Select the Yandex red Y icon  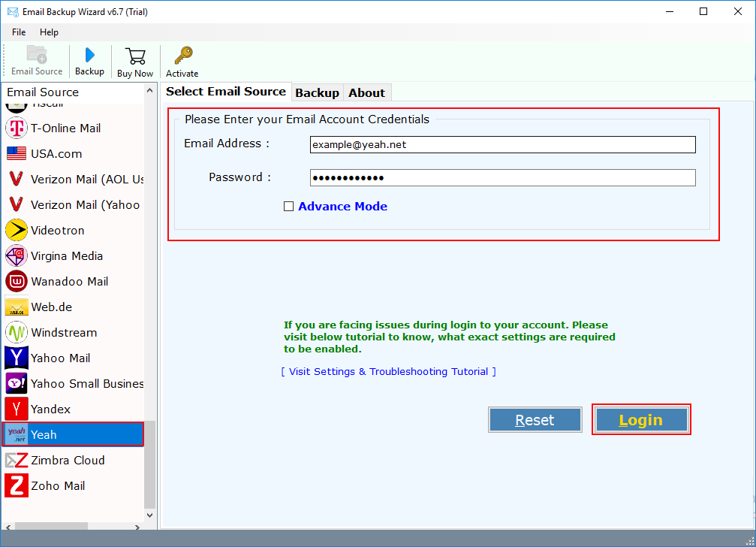[17, 409]
